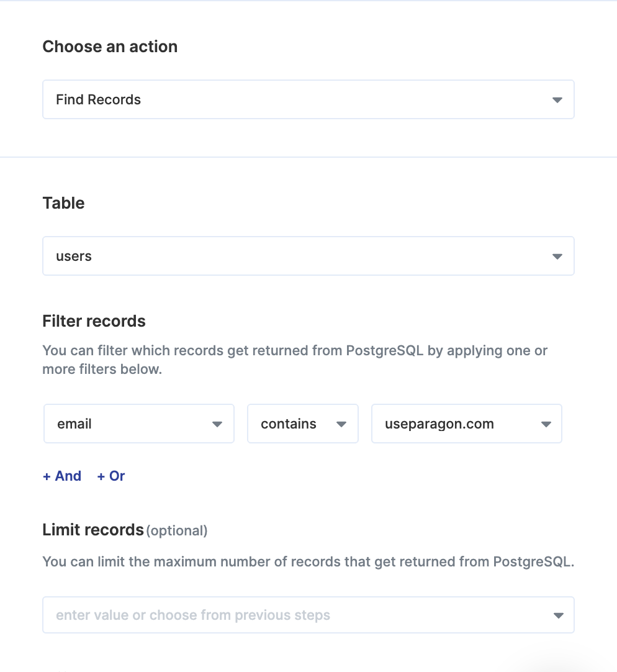Click the arrow in the users table field
This screenshot has width=617, height=672.
point(557,257)
